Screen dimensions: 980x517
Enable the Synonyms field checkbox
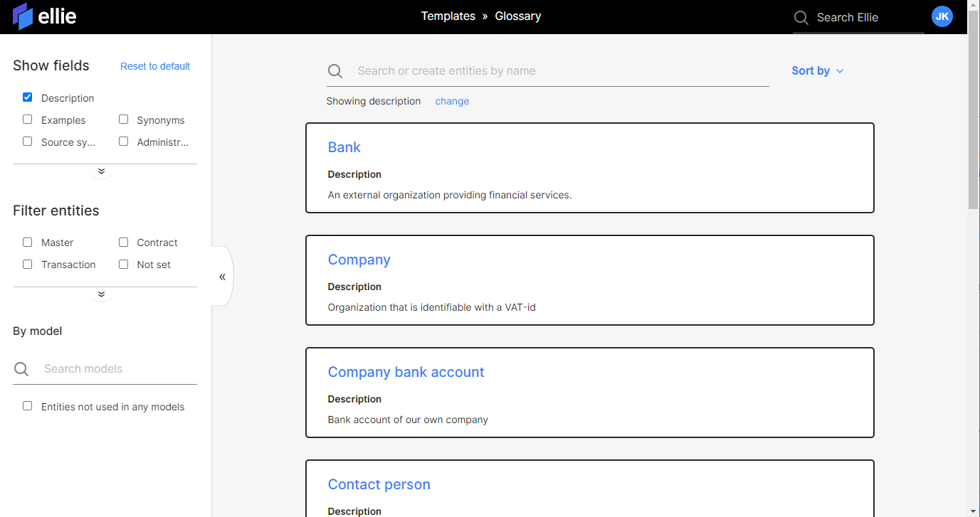(x=124, y=119)
